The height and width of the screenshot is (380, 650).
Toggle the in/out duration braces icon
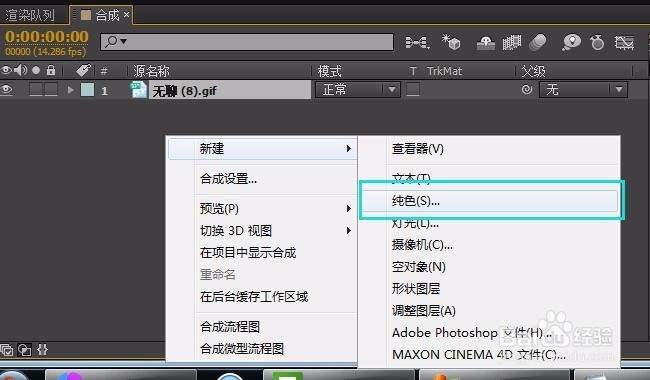(x=42, y=350)
